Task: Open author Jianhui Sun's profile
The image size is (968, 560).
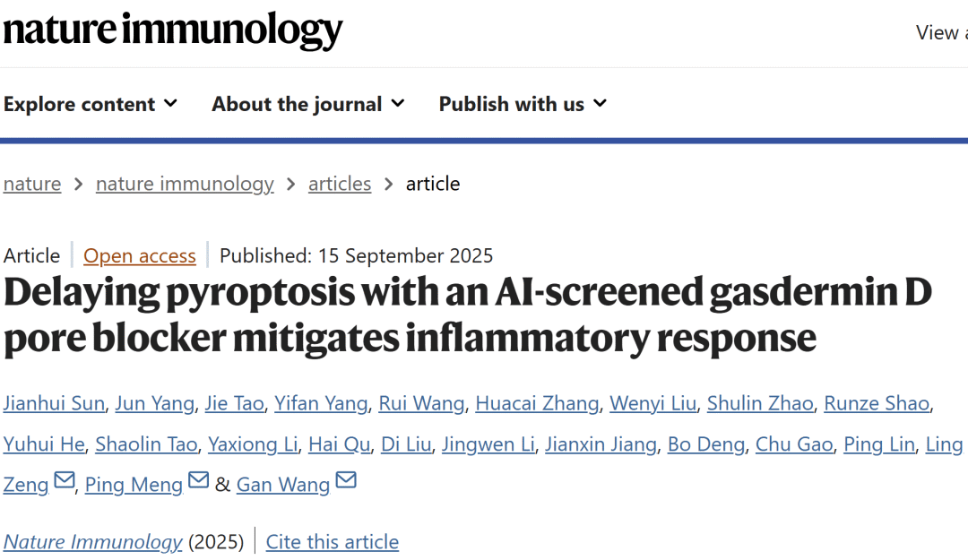Action: tap(54, 403)
